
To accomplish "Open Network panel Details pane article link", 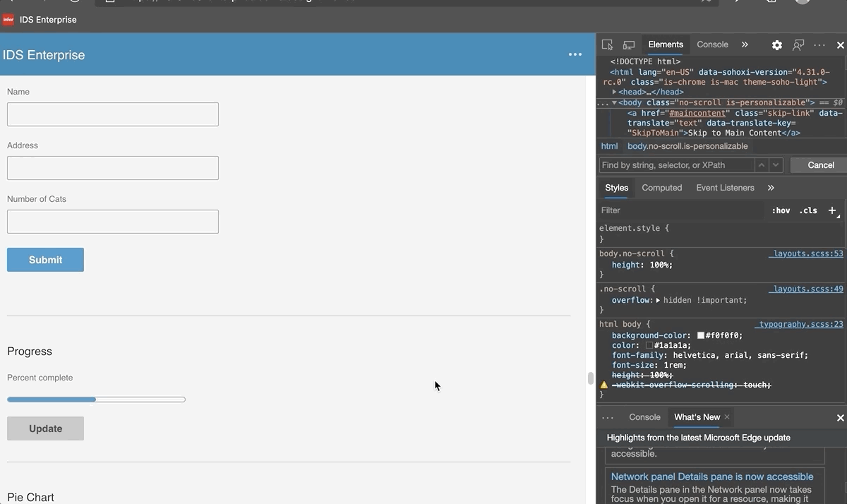I will (x=712, y=476).
